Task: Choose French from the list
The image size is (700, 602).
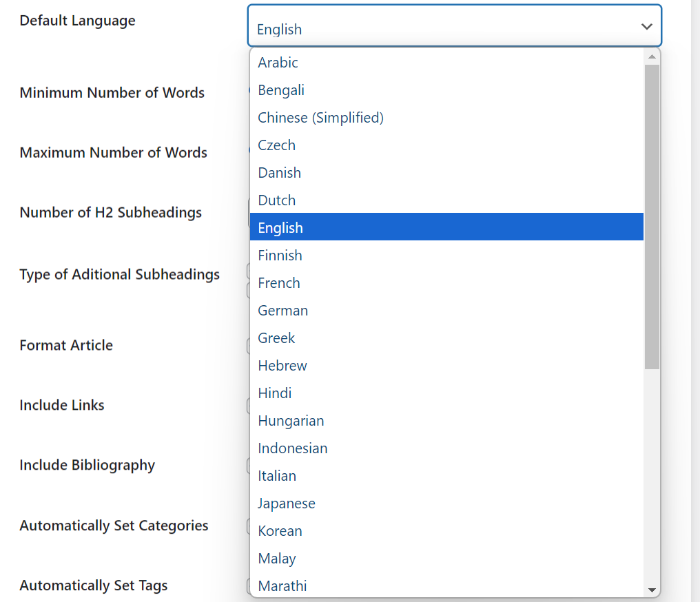Action: (x=446, y=283)
